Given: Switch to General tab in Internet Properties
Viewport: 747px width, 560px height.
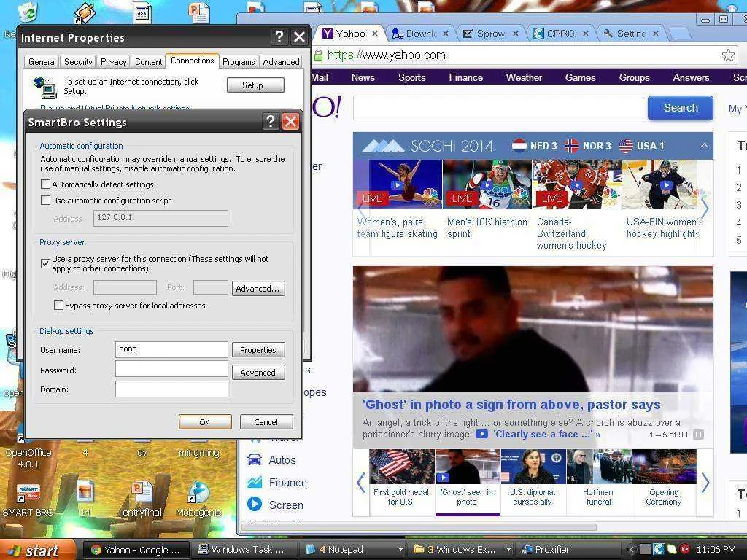Looking at the screenshot, I should point(42,62).
